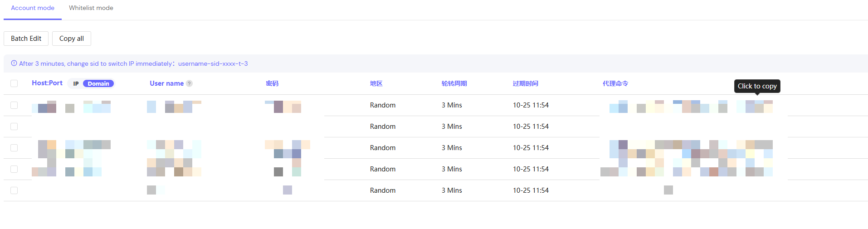Click the help icon beside User name
The height and width of the screenshot is (229, 868).
point(190,83)
